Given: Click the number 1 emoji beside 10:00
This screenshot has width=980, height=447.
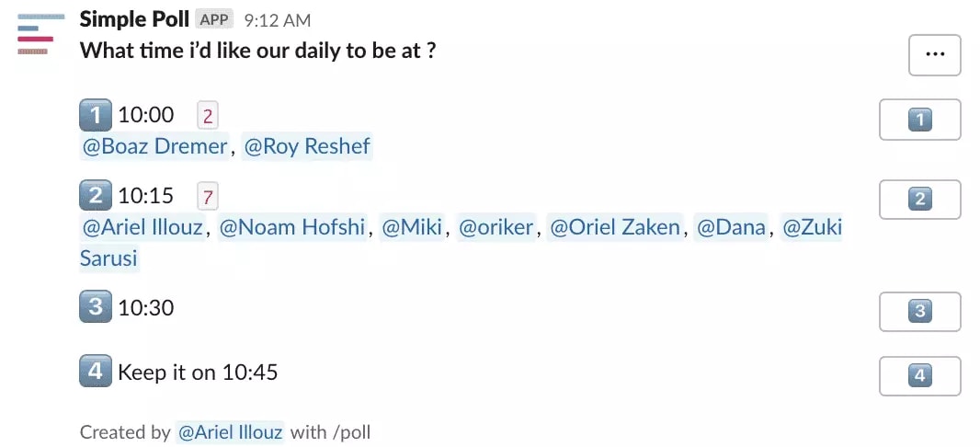Looking at the screenshot, I should [96, 115].
